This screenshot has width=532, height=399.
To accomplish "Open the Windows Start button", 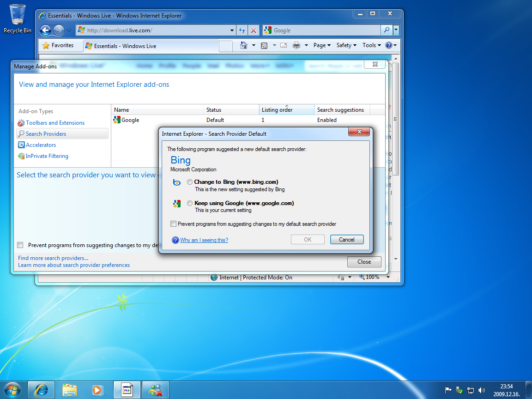I will pyautogui.click(x=12, y=390).
